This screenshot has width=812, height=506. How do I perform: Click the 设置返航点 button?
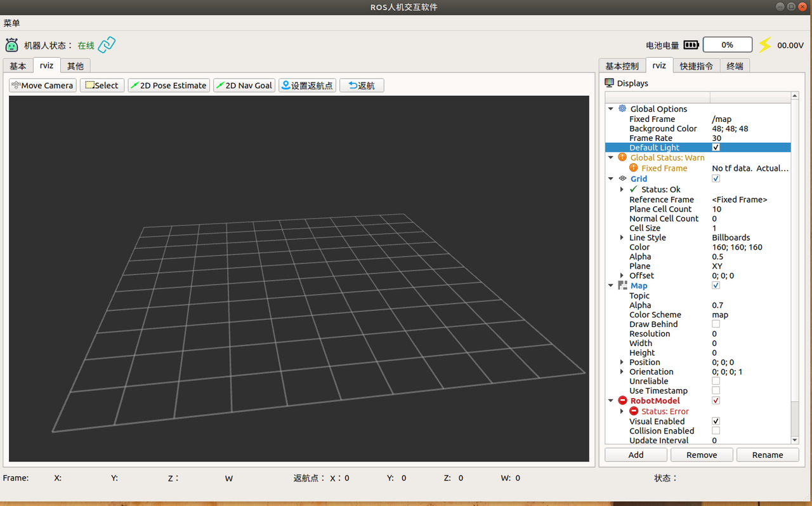pyautogui.click(x=308, y=85)
